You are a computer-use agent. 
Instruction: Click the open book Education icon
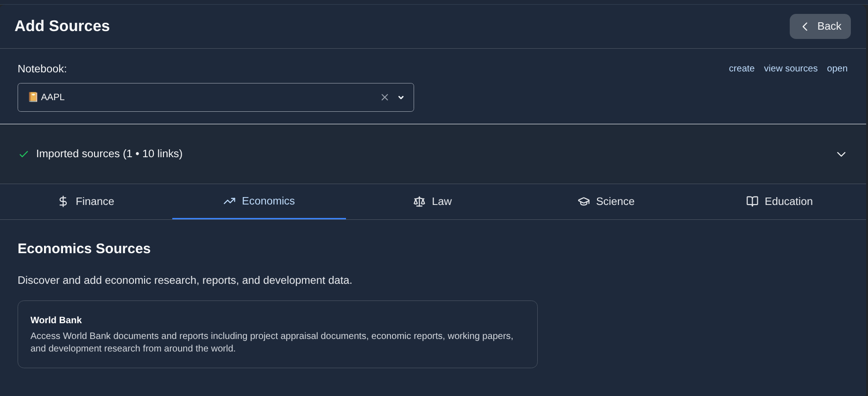tap(752, 201)
